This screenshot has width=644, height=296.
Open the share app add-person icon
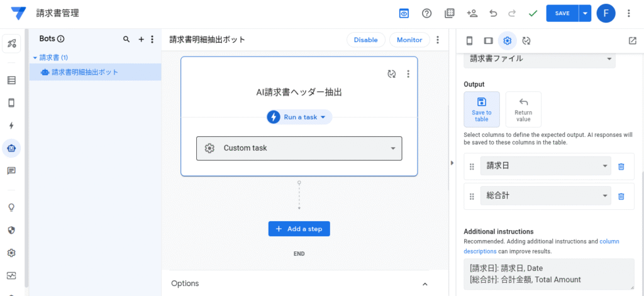pos(472,13)
